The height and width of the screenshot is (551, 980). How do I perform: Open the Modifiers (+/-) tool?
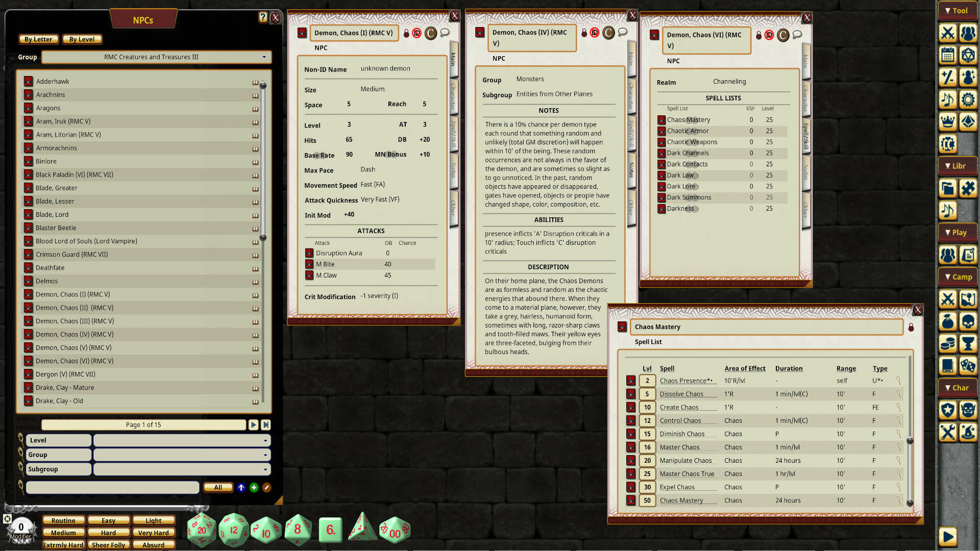pyautogui.click(x=948, y=77)
